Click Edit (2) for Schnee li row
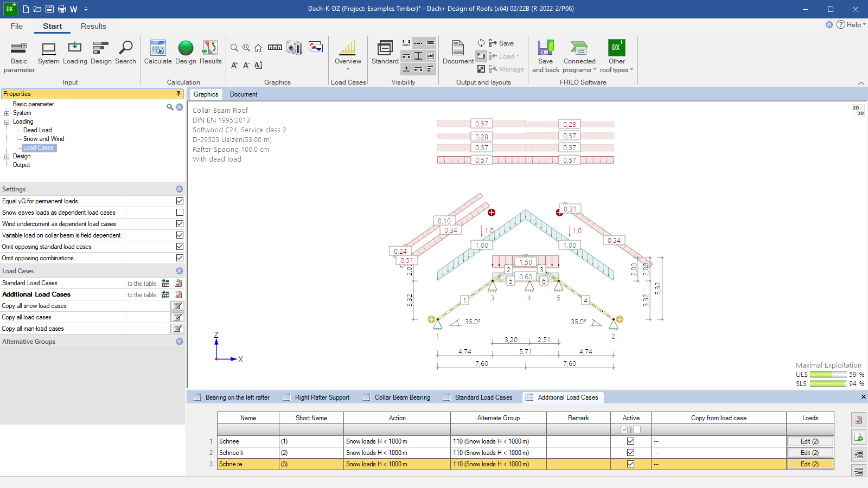The height and width of the screenshot is (488, 868). coord(810,453)
